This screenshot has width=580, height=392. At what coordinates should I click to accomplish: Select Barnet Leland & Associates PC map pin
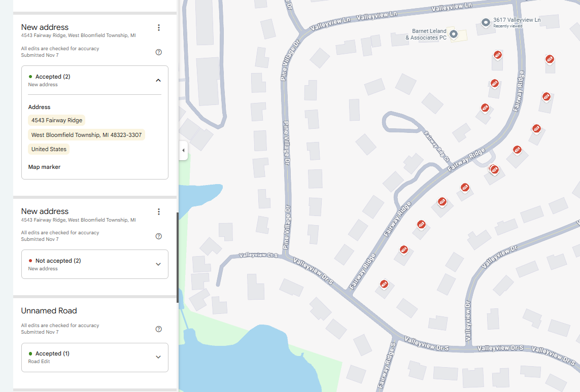point(454,34)
